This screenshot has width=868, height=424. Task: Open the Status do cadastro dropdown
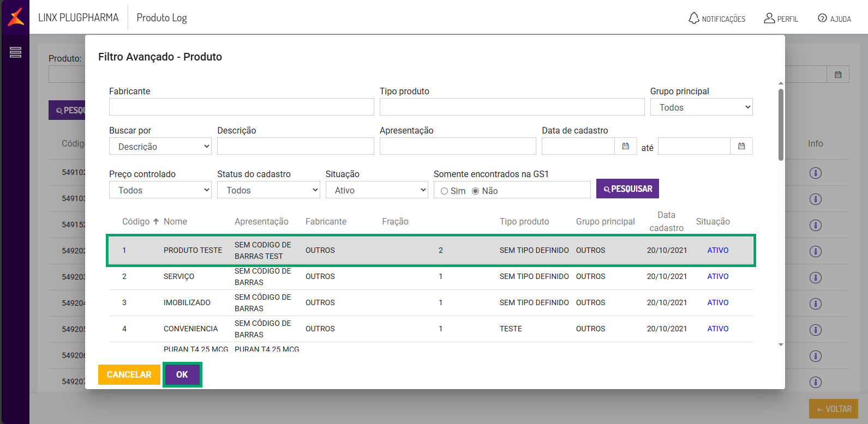[268, 190]
